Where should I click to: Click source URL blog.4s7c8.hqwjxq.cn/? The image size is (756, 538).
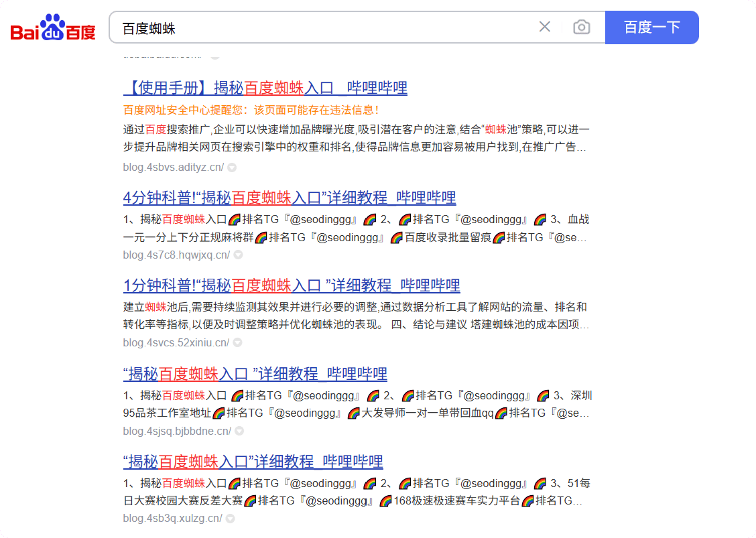click(176, 255)
